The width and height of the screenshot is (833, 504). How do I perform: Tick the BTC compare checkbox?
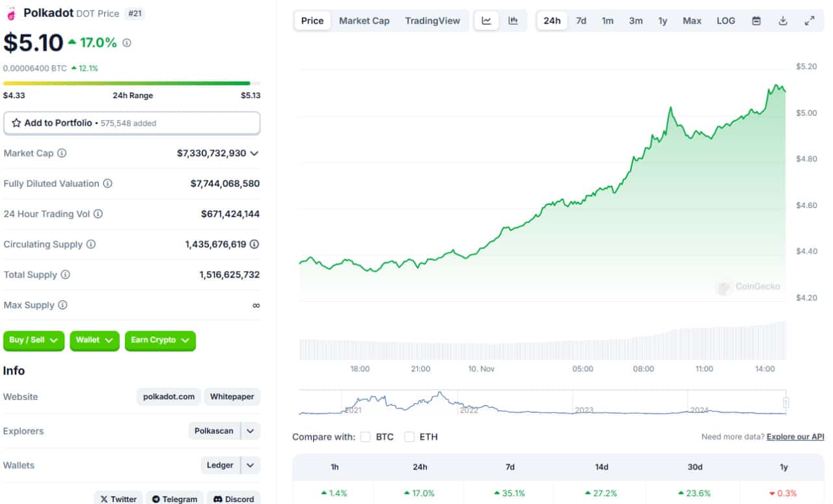click(x=366, y=437)
